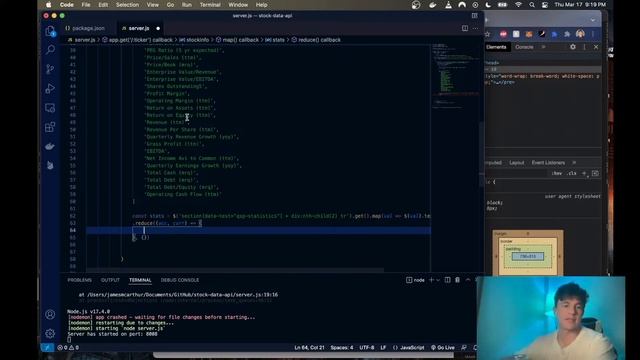Image resolution: width=640 pixels, height=360 pixels.
Task: Open the Console tab in DevTools
Action: coord(524,47)
